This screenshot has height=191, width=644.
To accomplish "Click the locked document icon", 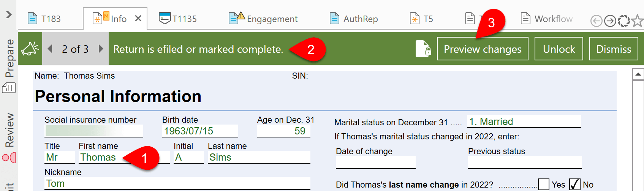I will click(423, 49).
